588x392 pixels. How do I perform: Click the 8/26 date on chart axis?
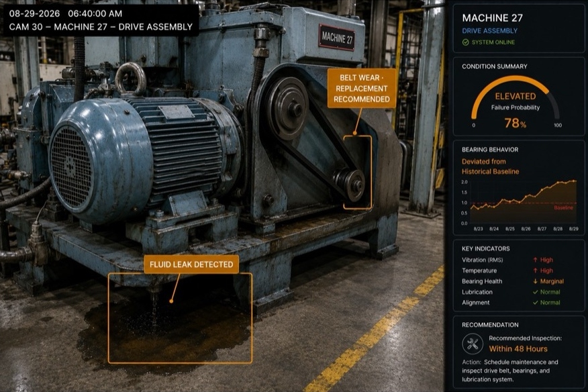coord(526,229)
